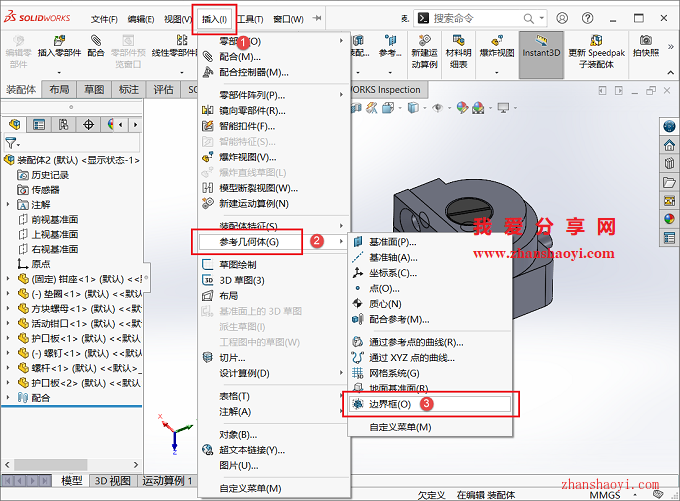This screenshot has height=501, width=680.
Task: Switch to the 草图 ribbon tab
Action: point(94,90)
